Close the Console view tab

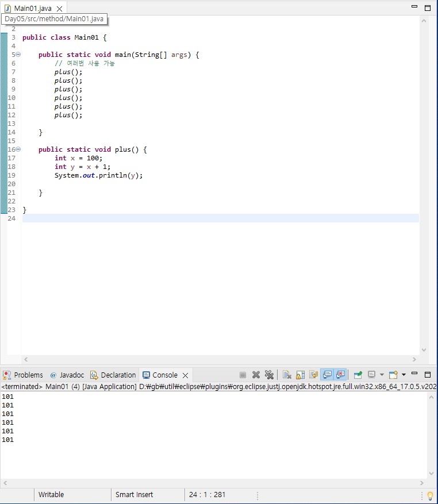[x=185, y=375]
